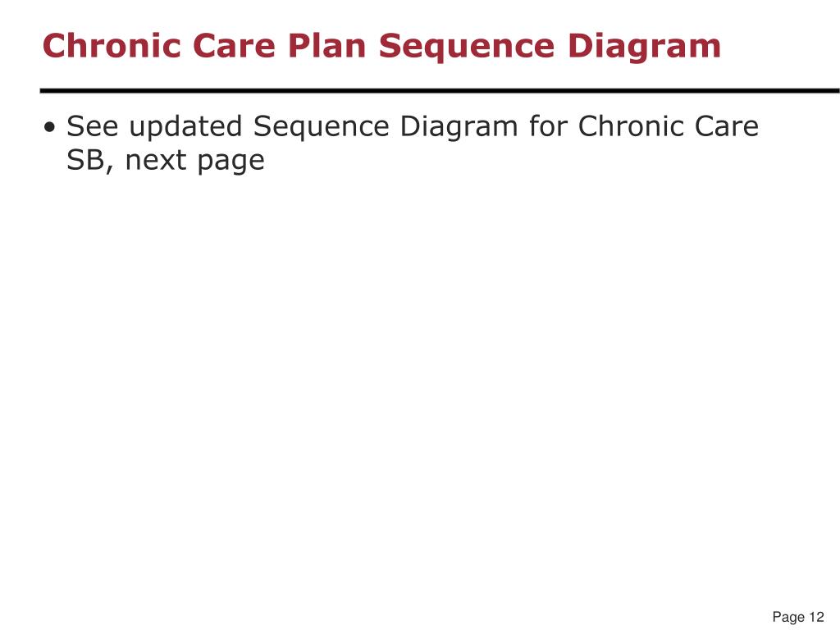Click the word 'See' in the bullet
This screenshot has height=630, width=840.
(92, 126)
